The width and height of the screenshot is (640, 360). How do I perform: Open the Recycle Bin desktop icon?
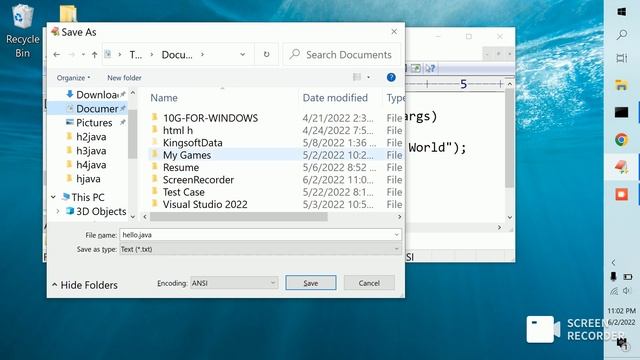(x=22, y=32)
